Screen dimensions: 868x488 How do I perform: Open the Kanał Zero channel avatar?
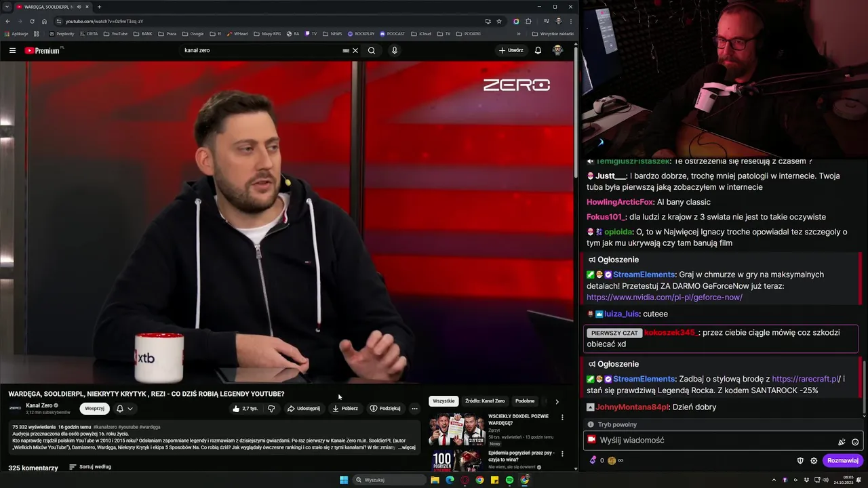[x=15, y=408]
